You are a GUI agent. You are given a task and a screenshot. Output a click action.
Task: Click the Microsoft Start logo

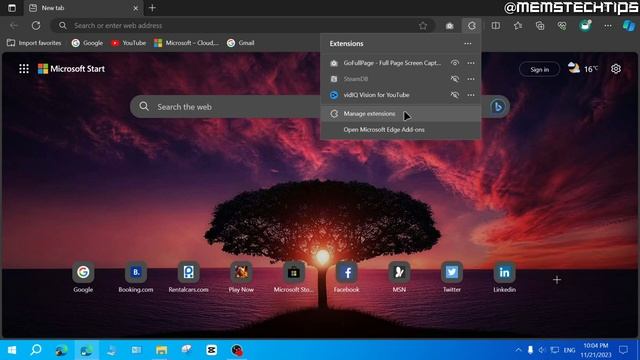(x=71, y=69)
